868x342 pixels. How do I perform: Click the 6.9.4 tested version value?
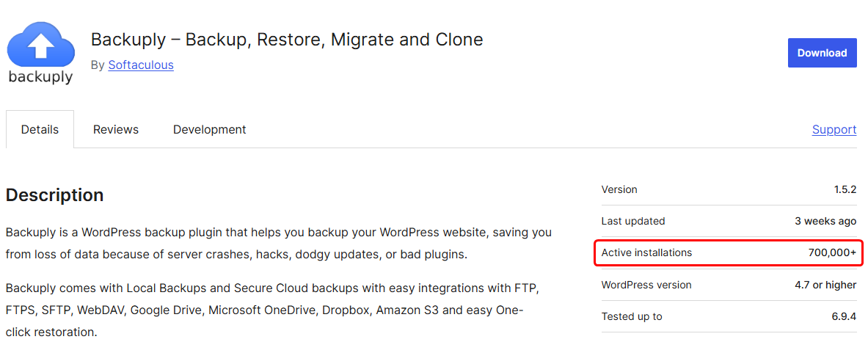845,316
